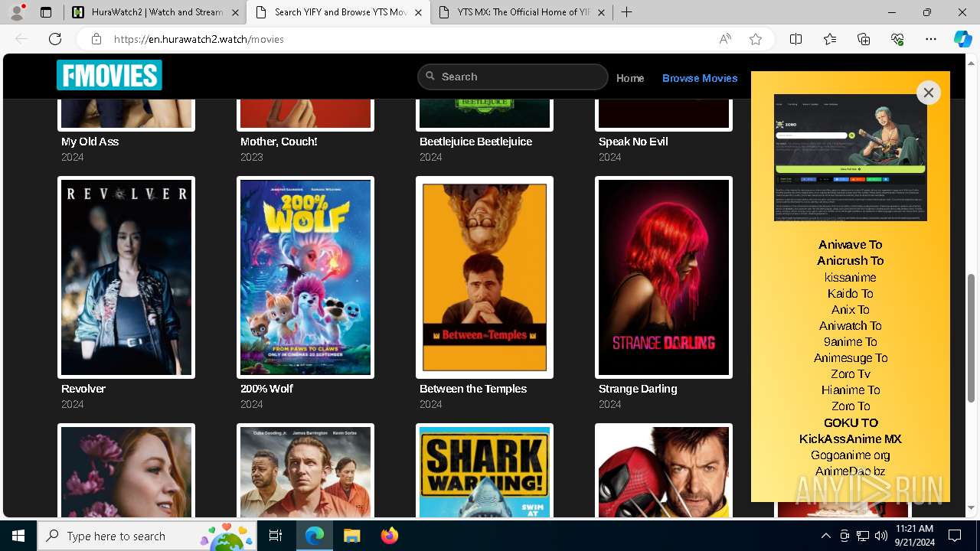This screenshot has height=551, width=980.
Task: Click the browser profile icon
Action: 18,12
